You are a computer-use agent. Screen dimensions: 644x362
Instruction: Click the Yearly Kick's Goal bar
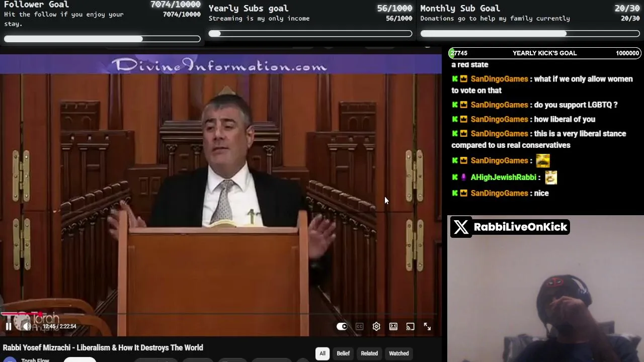coord(544,53)
